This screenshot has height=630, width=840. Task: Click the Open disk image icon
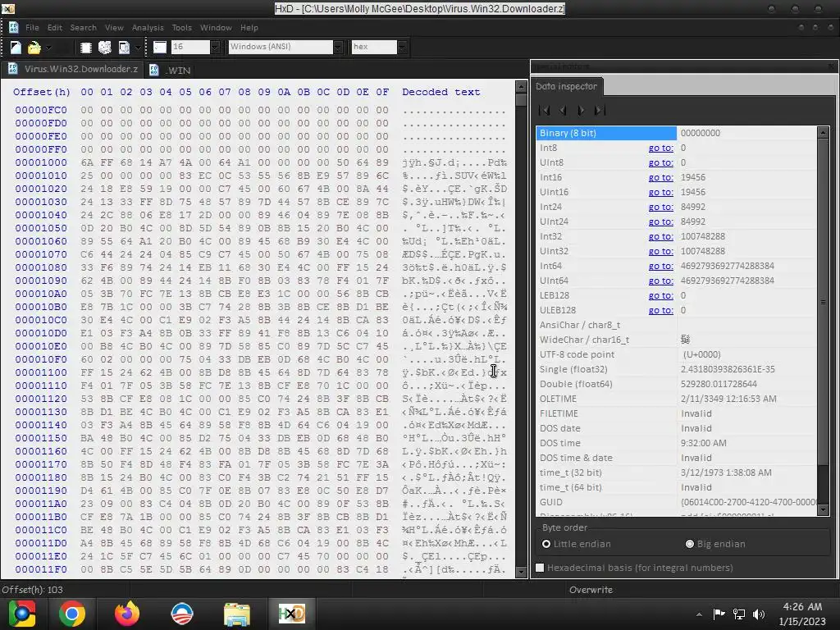tap(124, 48)
